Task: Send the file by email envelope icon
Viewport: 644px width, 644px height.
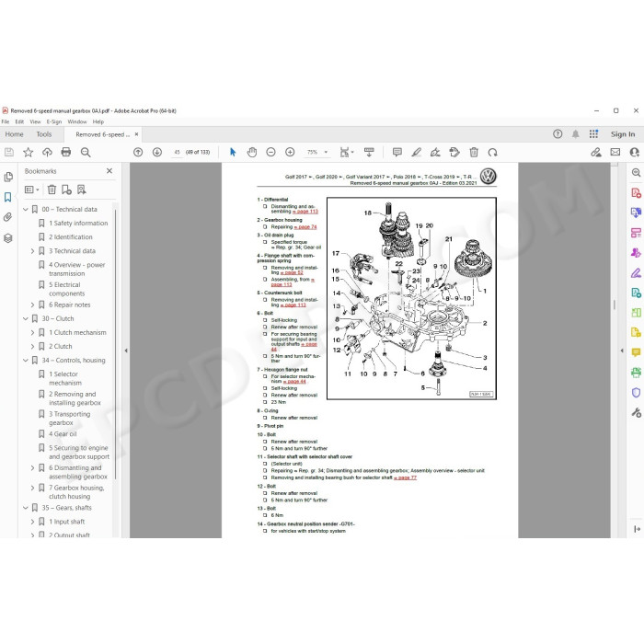Action: [615, 152]
